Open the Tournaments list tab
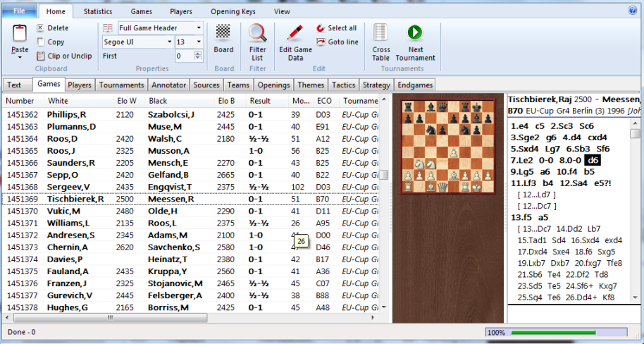Viewport: 644px width, 344px height. pos(122,85)
